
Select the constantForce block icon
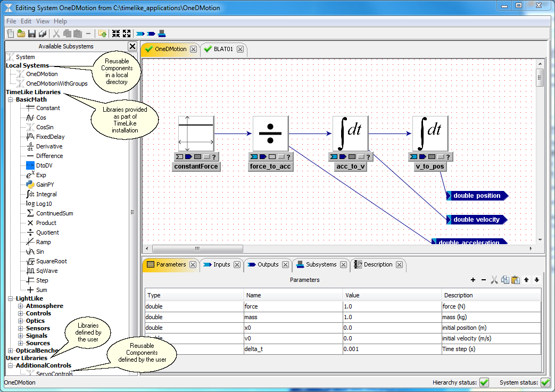tap(196, 134)
